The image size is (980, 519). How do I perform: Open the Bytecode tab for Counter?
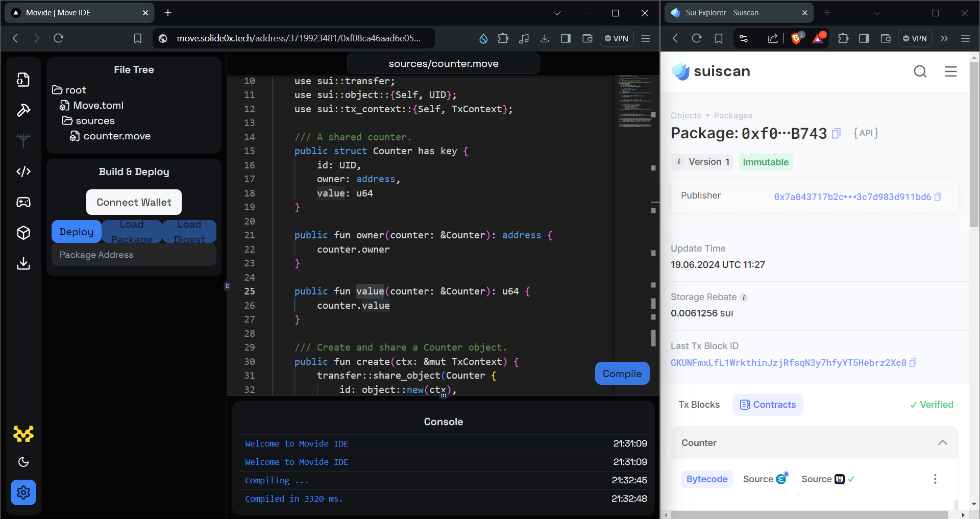pyautogui.click(x=706, y=479)
